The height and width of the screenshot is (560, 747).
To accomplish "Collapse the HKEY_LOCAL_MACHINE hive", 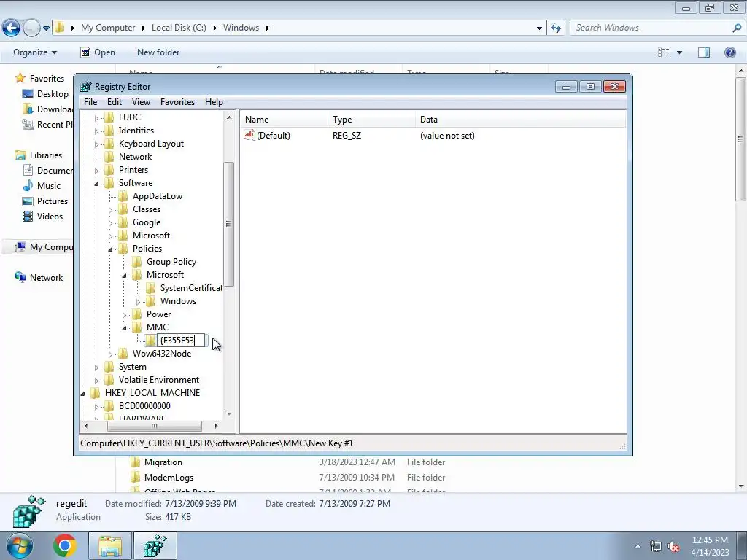I will pos(82,393).
